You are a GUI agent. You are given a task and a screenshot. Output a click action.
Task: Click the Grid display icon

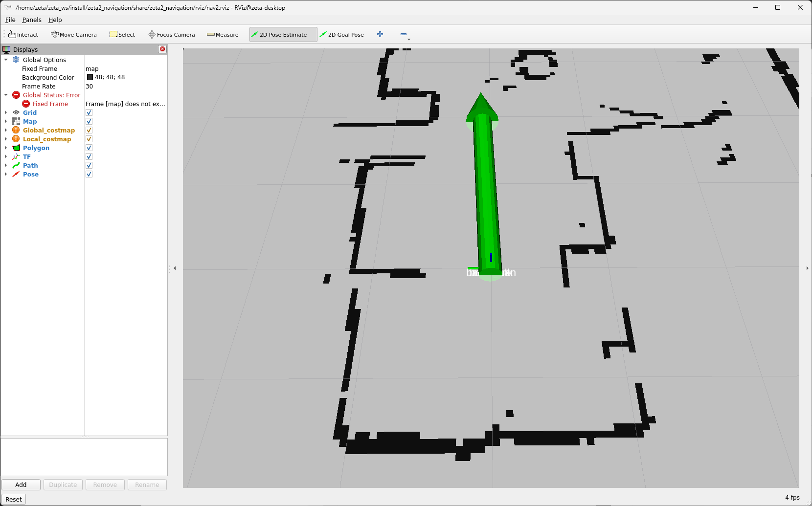click(16, 112)
